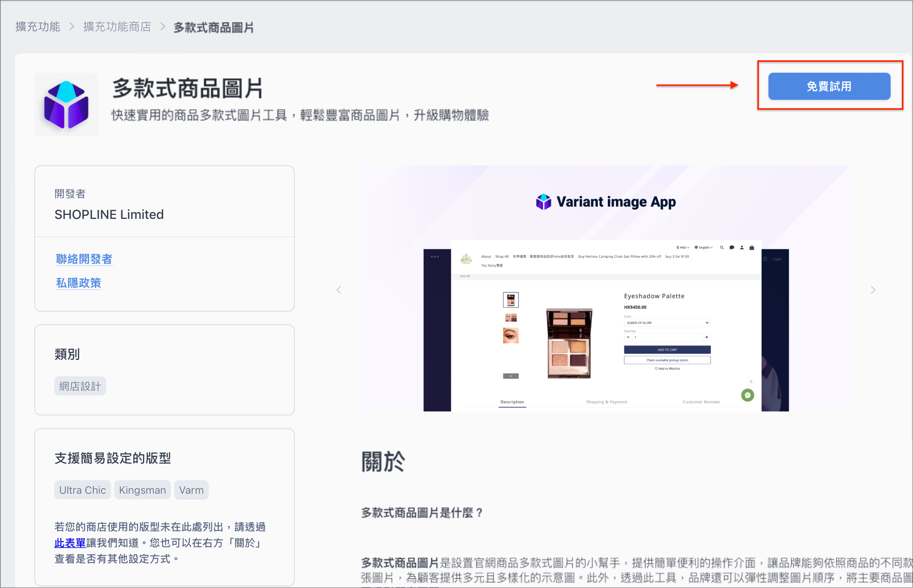Click the 多款式商品圖片 current breadcrumb

[214, 27]
